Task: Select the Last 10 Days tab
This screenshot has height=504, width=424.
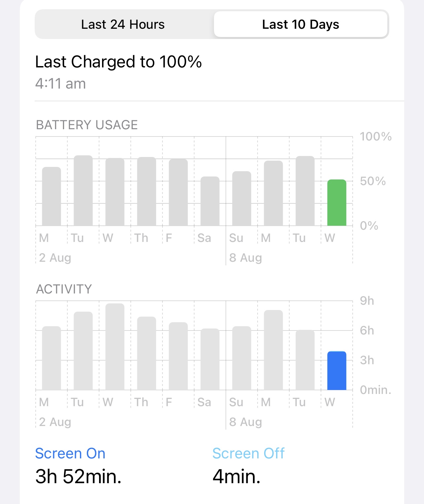Action: pos(300,24)
